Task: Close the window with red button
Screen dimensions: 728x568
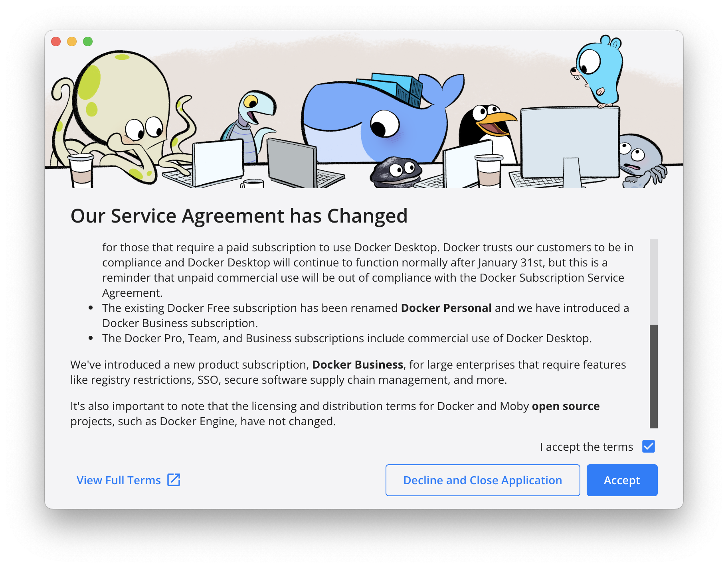Action: point(56,41)
